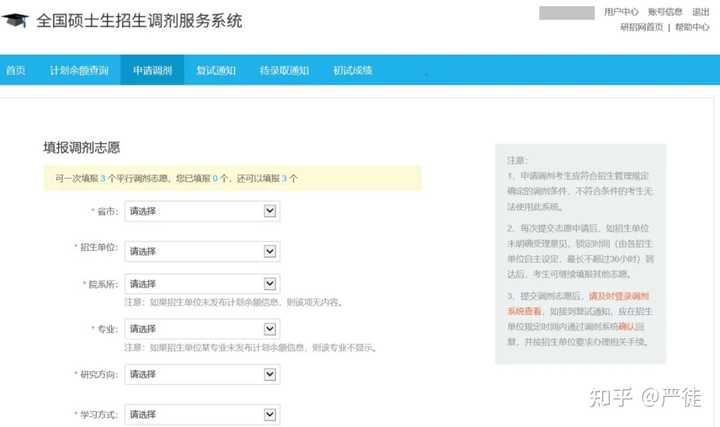The height and width of the screenshot is (427, 720).
Task: Go to the 复试通知 tab
Action: click(216, 70)
